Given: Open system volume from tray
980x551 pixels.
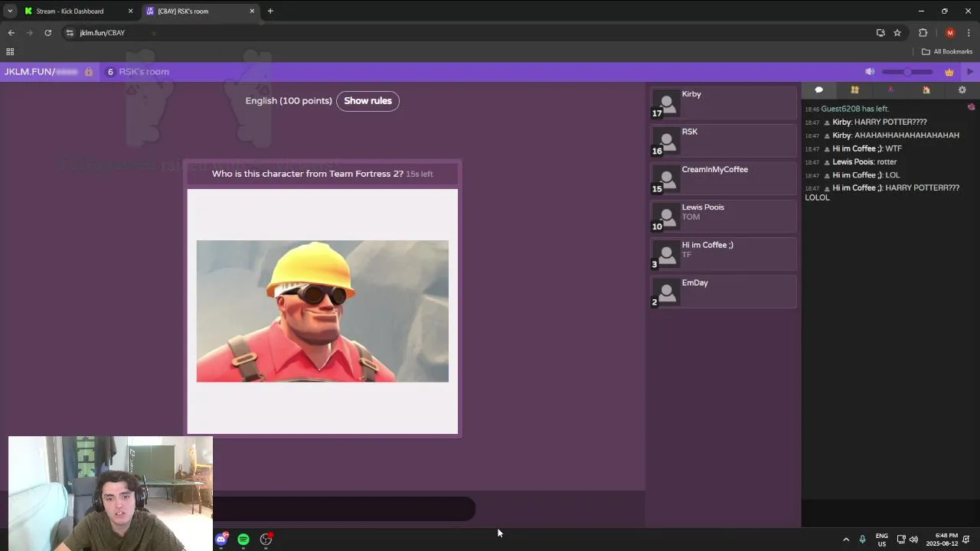Looking at the screenshot, I should click(x=913, y=540).
